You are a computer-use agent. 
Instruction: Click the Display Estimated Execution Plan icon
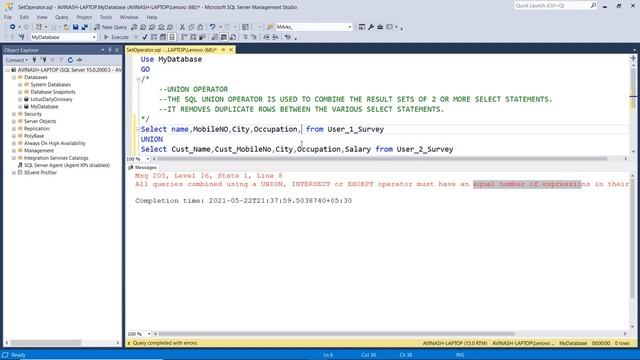pos(154,37)
